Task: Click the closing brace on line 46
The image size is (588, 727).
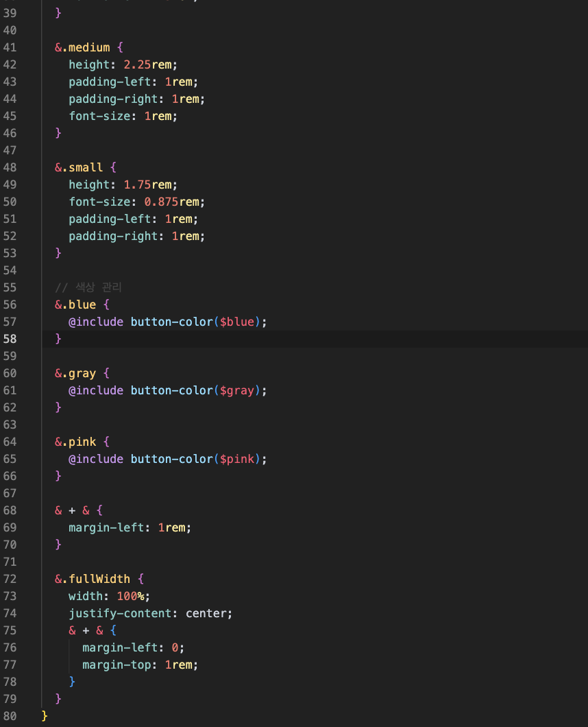Action: tap(58, 133)
